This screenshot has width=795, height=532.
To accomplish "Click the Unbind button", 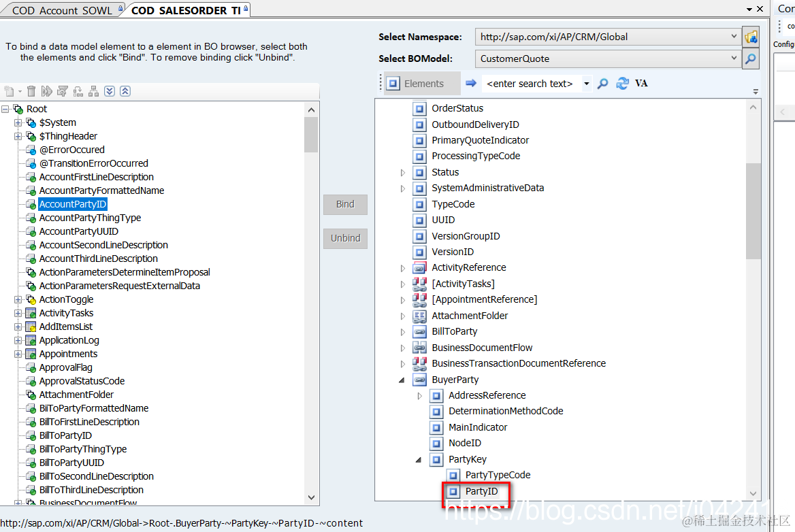I will click(345, 238).
